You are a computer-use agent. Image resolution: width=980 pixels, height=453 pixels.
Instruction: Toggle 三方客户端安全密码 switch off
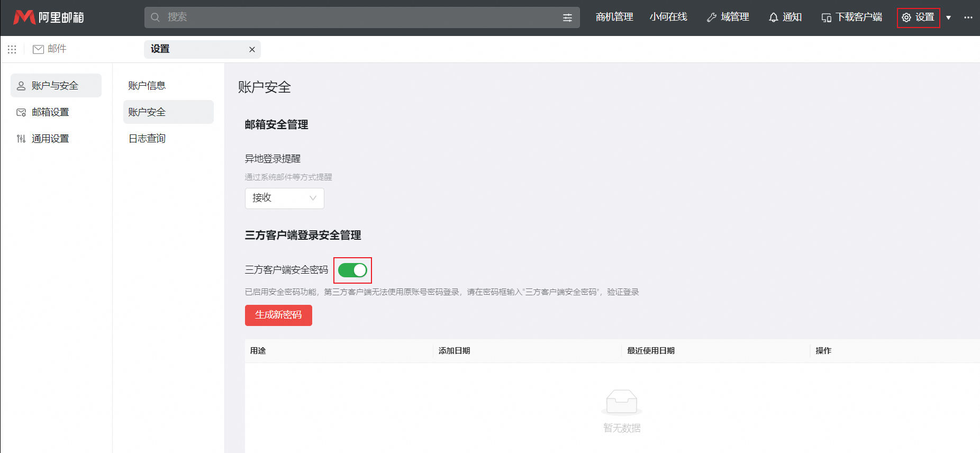[352, 270]
